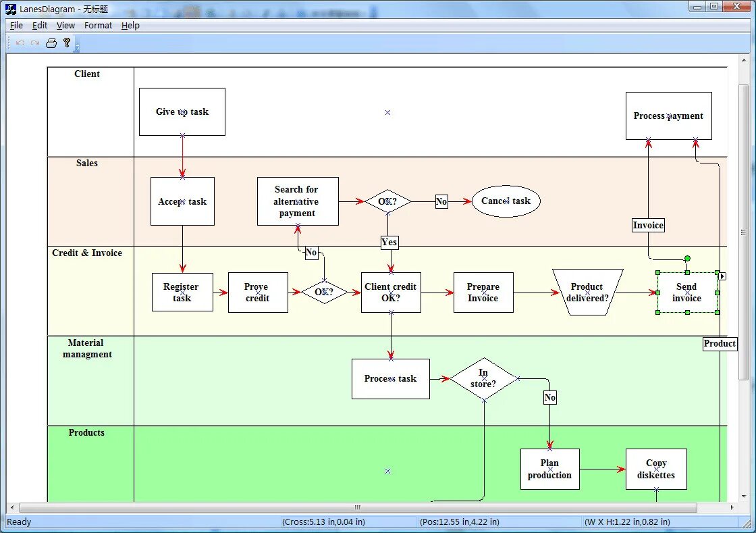Select the Product delivered? trapezoid
The image size is (756, 533).
(588, 293)
